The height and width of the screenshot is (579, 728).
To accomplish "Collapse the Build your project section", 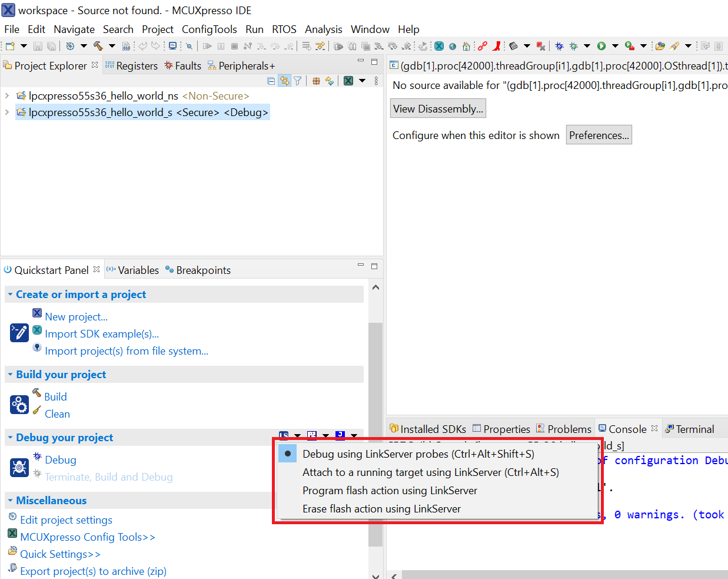I will (10, 375).
